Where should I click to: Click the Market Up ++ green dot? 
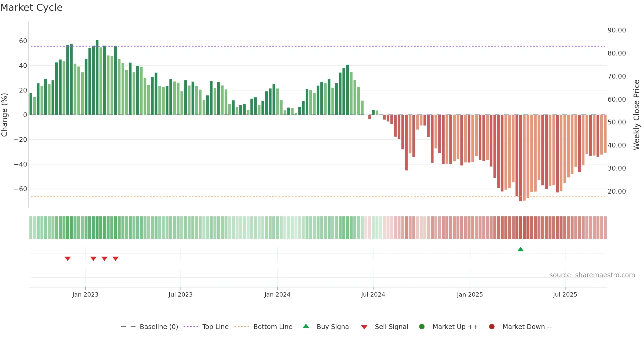422,327
